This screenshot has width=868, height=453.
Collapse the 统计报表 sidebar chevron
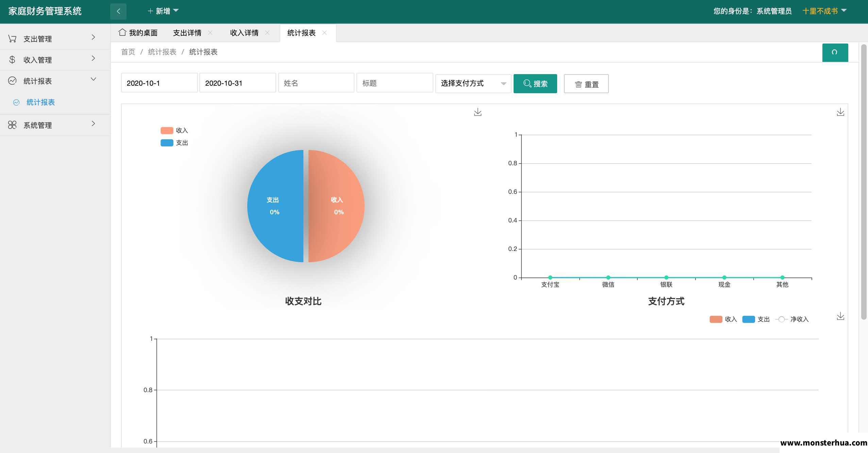(x=93, y=79)
